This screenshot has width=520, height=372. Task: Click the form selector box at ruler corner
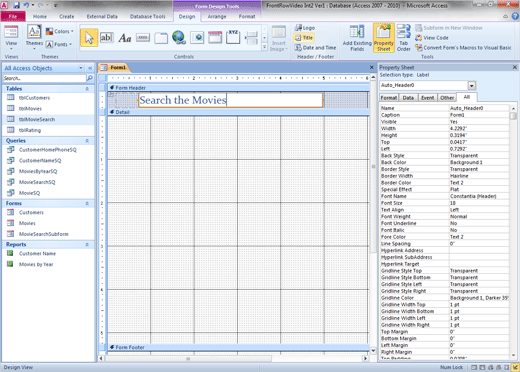102,78
